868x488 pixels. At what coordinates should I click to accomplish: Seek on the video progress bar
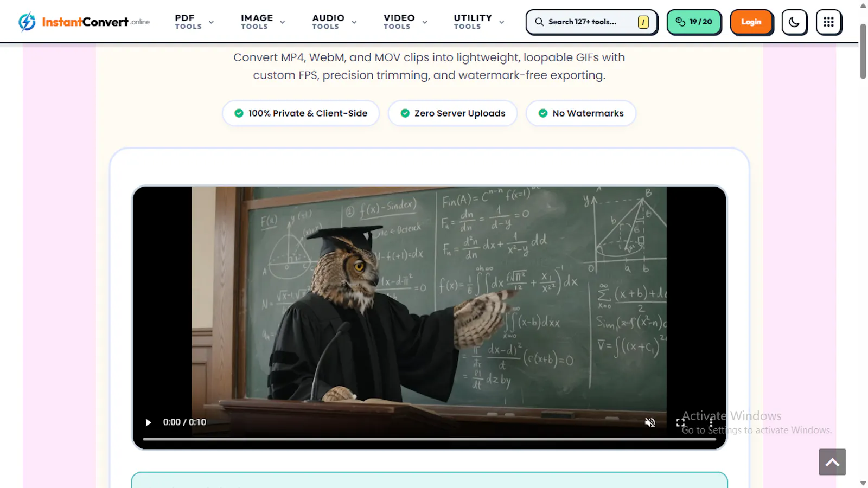[x=429, y=439]
